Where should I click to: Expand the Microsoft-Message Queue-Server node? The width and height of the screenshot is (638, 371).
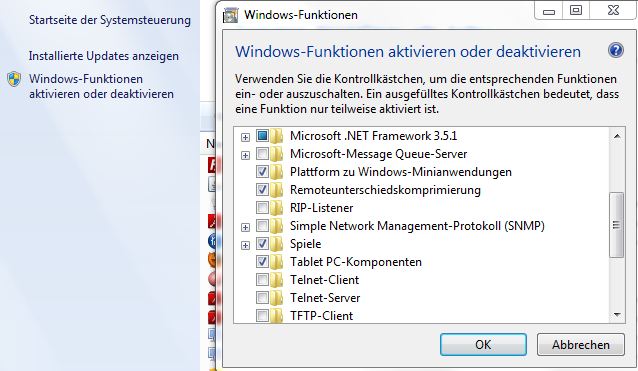245,155
